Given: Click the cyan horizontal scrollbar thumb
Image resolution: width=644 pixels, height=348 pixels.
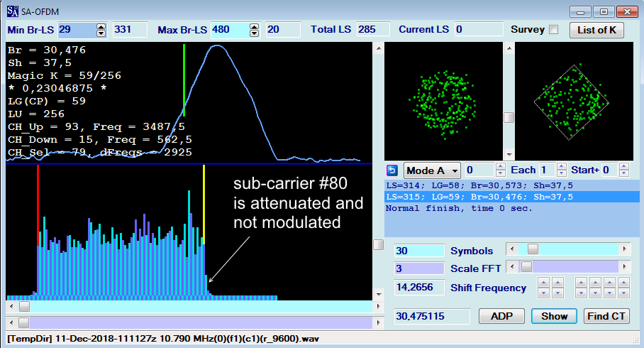Looking at the screenshot, I should [24, 307].
